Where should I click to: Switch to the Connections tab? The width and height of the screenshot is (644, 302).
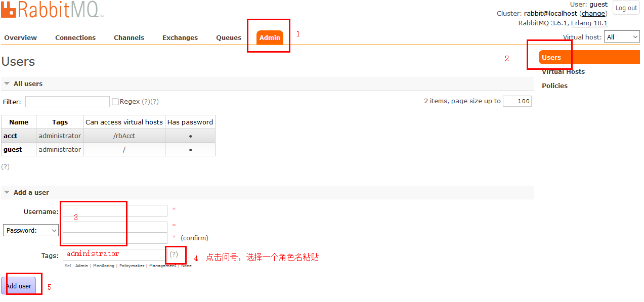click(x=75, y=37)
